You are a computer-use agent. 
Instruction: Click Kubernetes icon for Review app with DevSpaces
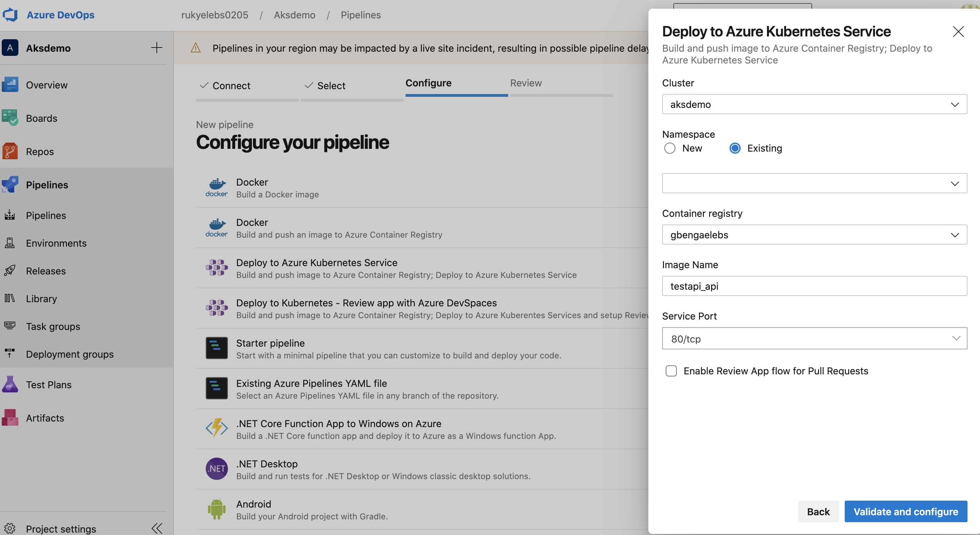tap(216, 308)
